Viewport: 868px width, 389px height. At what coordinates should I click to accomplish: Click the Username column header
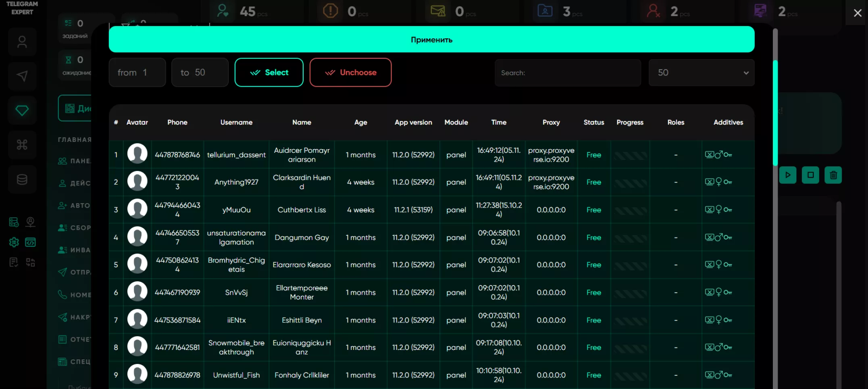pos(236,122)
